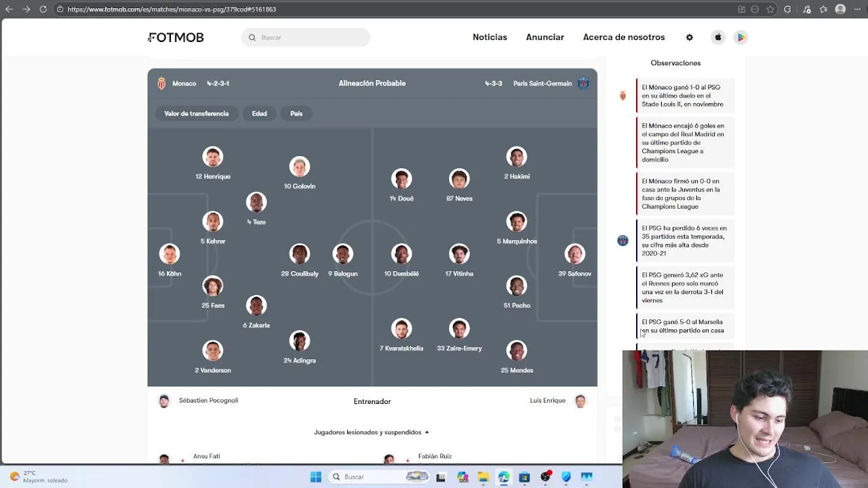The image size is (868, 488).
Task: Open File Explorer from taskbar
Action: click(x=483, y=477)
